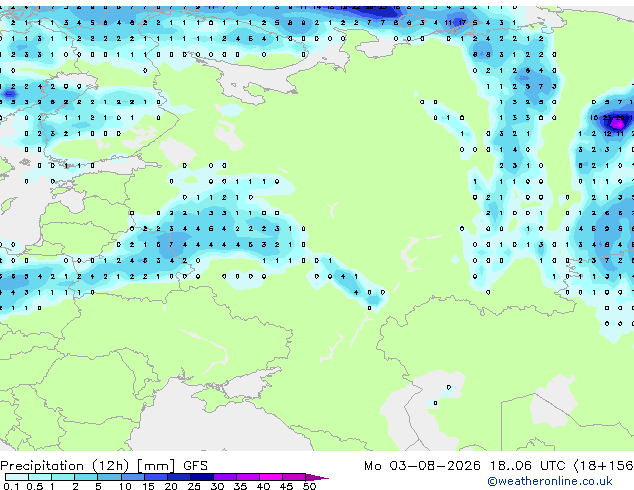
Task: Select the 10–15 mm legend swatch
Action: pyautogui.click(x=132, y=477)
